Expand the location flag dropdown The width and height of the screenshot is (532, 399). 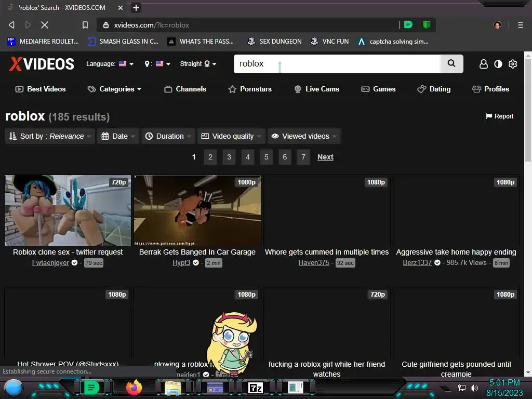click(157, 64)
